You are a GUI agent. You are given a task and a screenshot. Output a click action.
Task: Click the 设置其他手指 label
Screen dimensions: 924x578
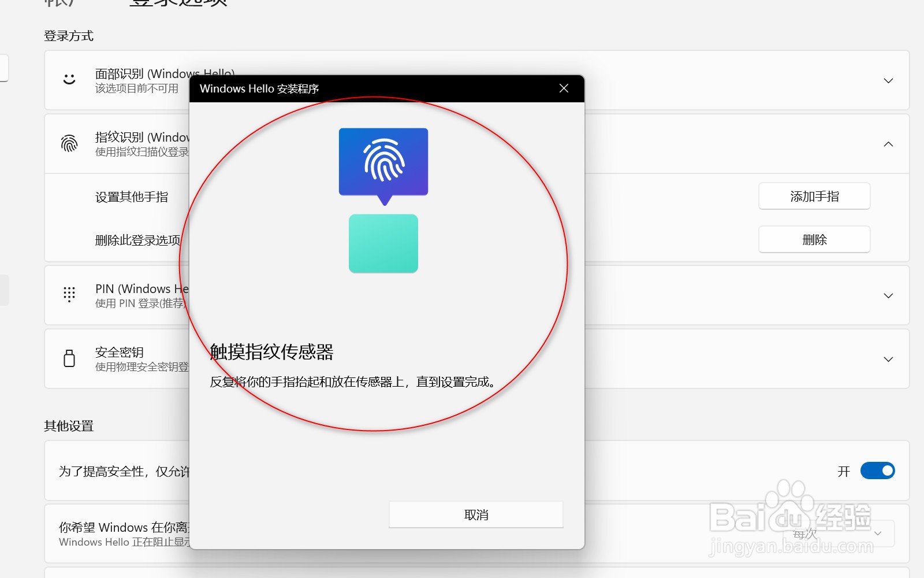[132, 197]
